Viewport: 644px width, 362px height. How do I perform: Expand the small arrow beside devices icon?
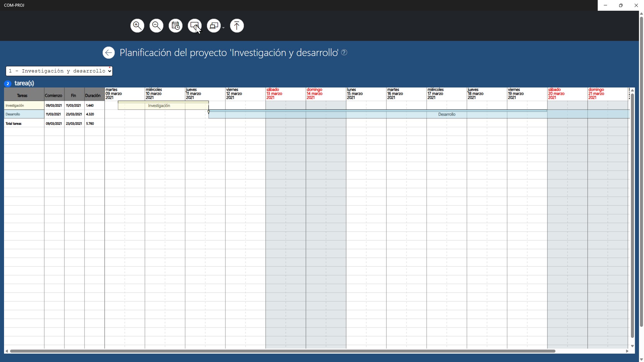[x=223, y=28]
